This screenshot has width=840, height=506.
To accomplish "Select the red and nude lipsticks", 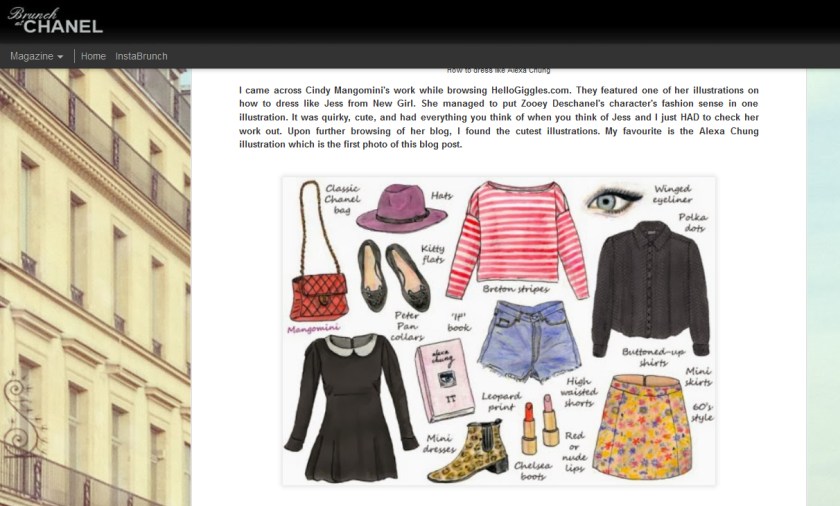I will point(539,423).
